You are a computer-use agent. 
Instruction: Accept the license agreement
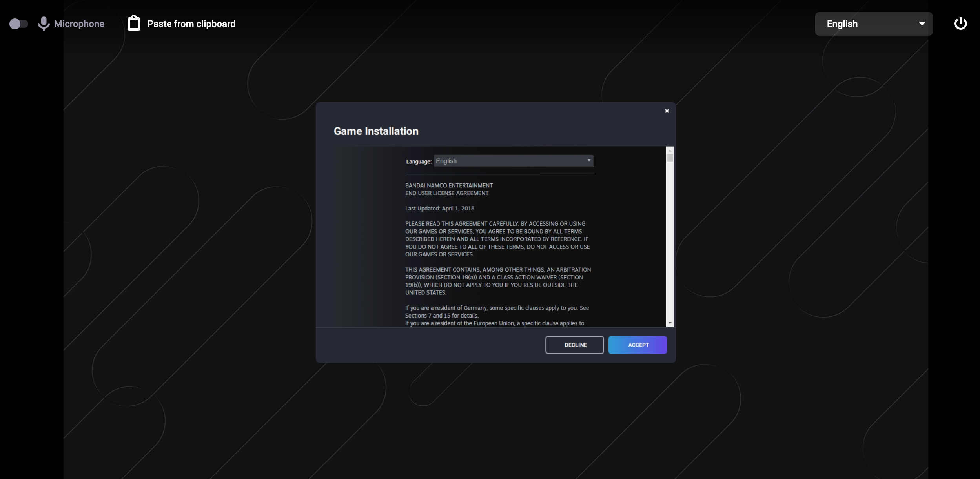tap(638, 345)
